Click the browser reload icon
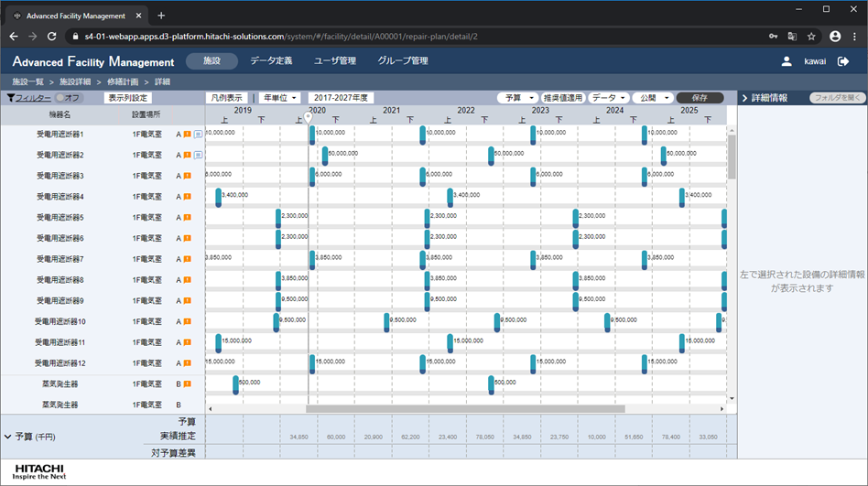 click(51, 37)
